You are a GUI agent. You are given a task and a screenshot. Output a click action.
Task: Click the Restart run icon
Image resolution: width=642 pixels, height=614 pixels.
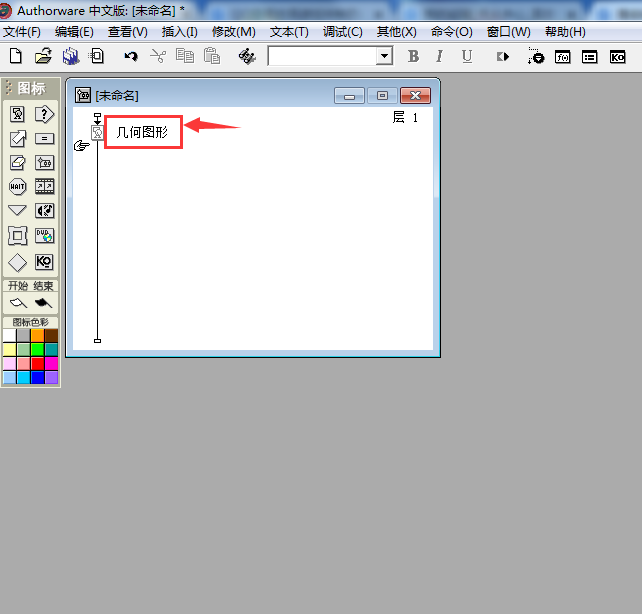click(x=503, y=56)
